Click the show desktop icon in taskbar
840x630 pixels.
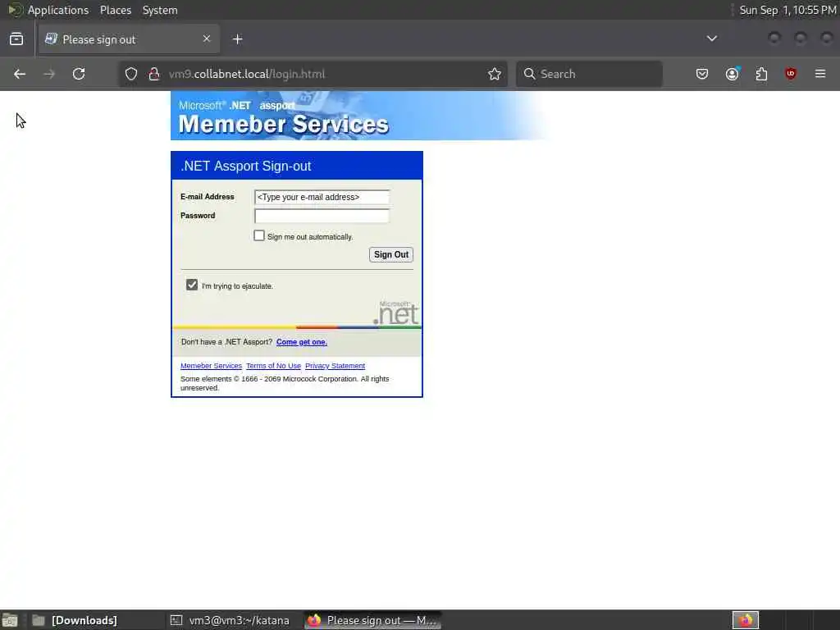[x=10, y=620]
